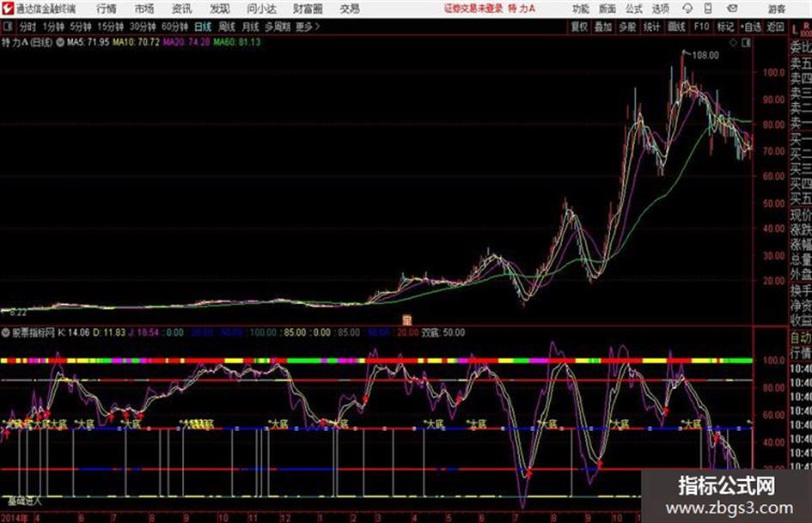Toggle the panel layout icon left of 分时
The image size is (812, 523).
[x=7, y=27]
